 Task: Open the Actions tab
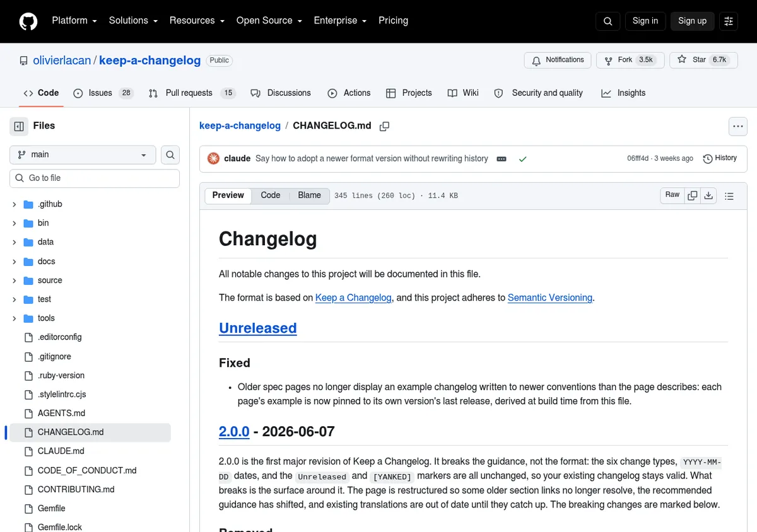[x=349, y=93]
